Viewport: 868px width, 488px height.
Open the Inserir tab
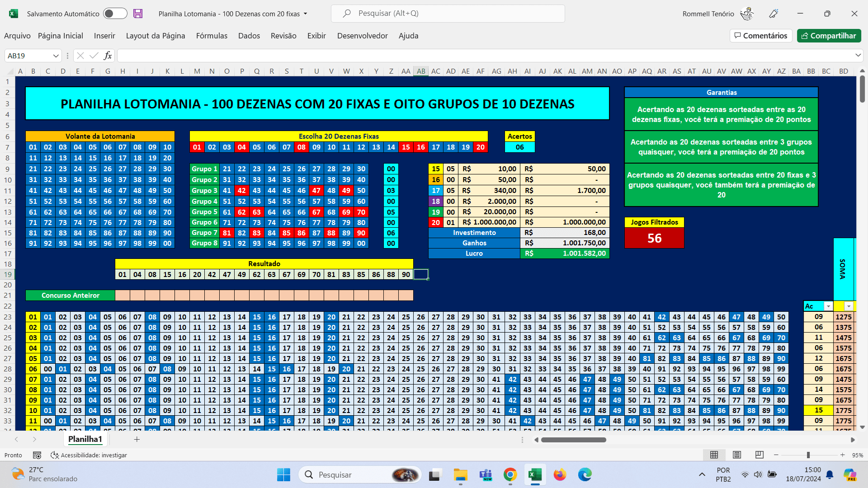tap(104, 36)
